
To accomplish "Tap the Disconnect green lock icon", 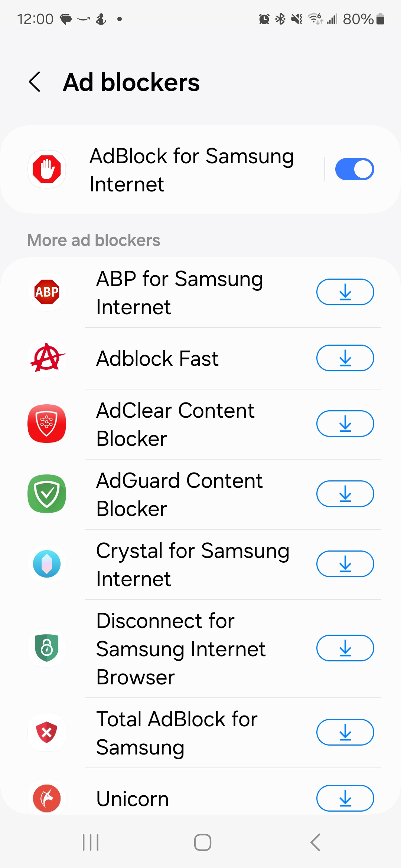I will pos(47,648).
